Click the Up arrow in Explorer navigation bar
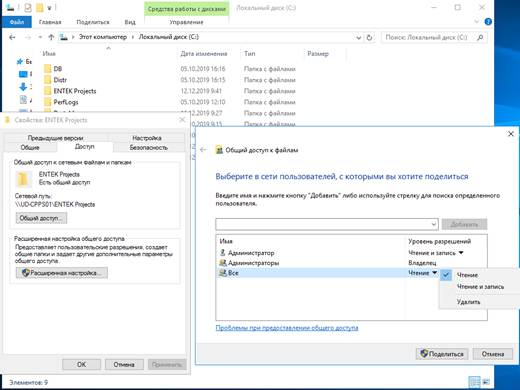Screen dimensions: 520x390 51,37
